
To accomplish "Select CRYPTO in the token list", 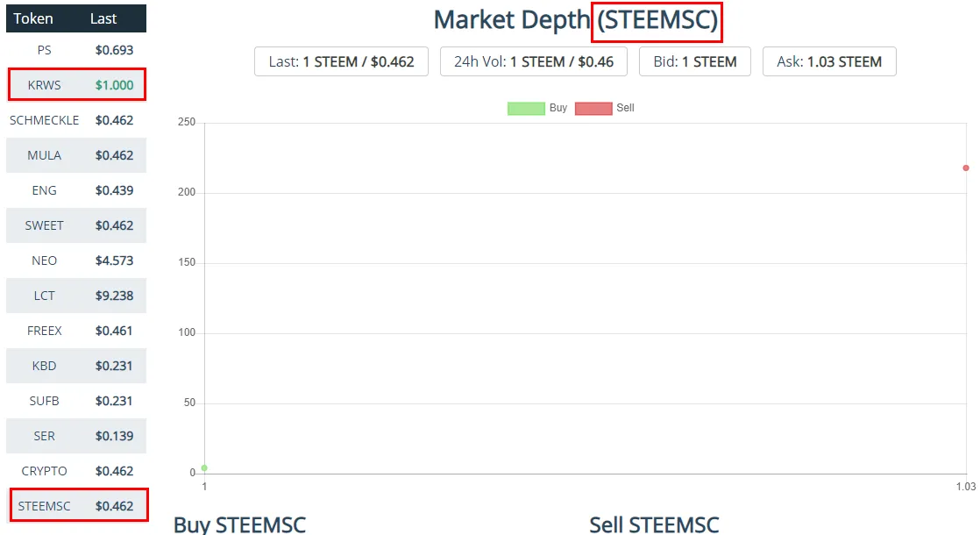I will tap(75, 471).
